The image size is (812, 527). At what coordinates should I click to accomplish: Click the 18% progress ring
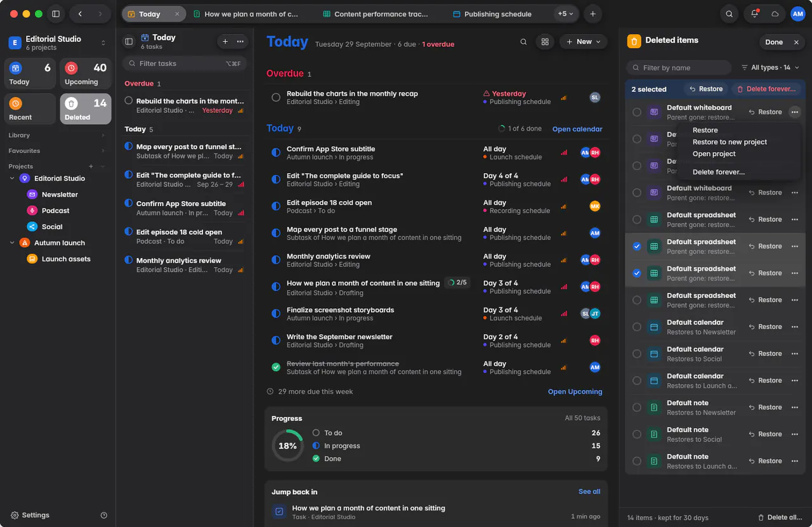tap(287, 446)
